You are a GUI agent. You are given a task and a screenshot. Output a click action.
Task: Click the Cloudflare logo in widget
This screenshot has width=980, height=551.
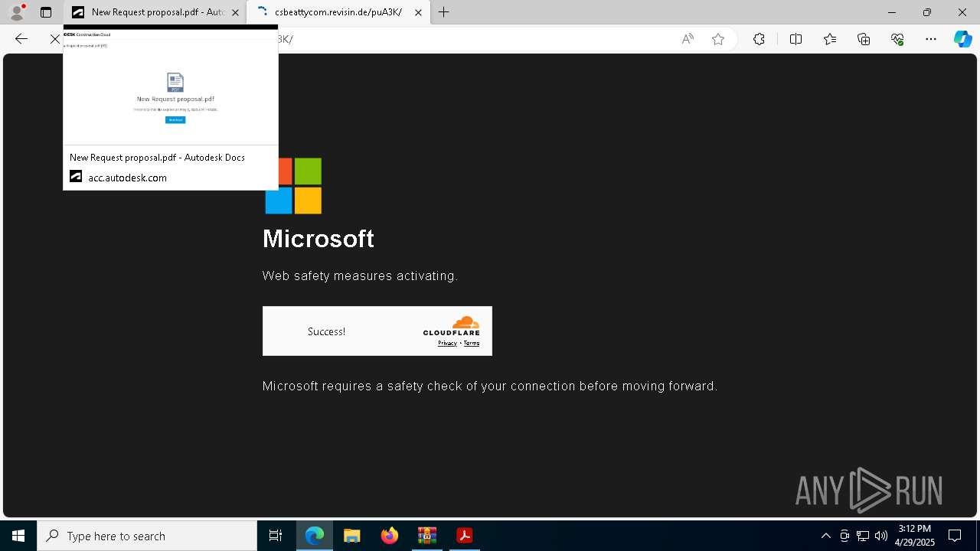[452, 326]
